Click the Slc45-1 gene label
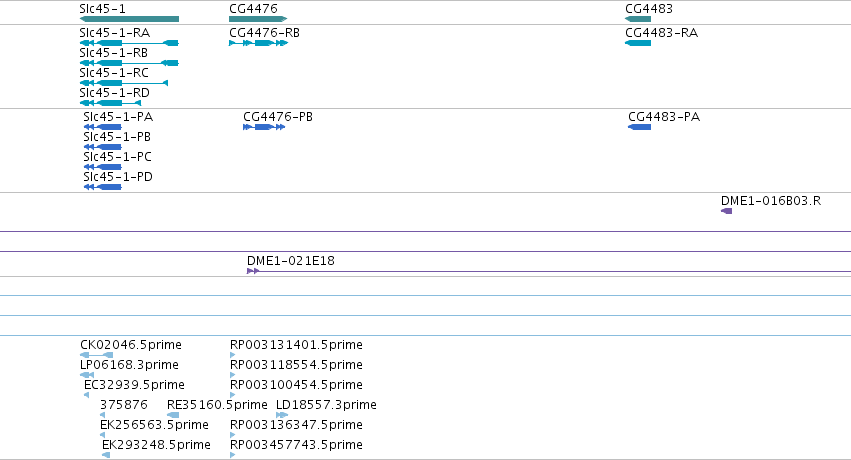The image size is (851, 460). point(102,9)
